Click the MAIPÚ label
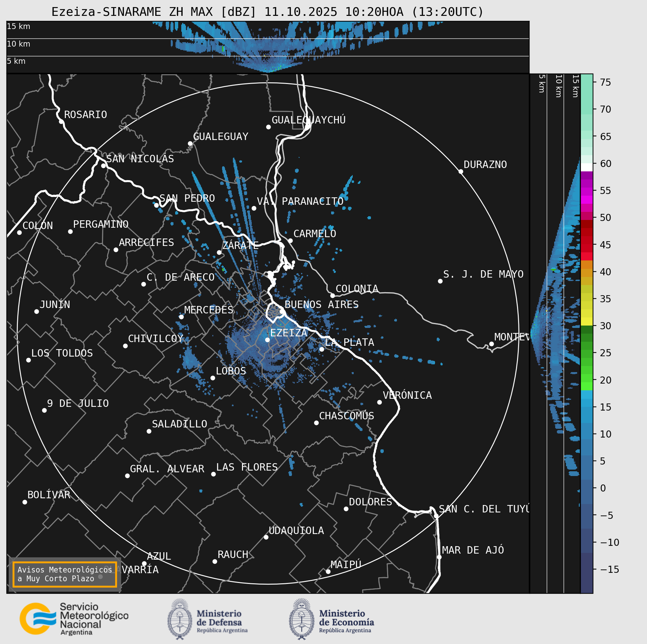 pos(346,565)
